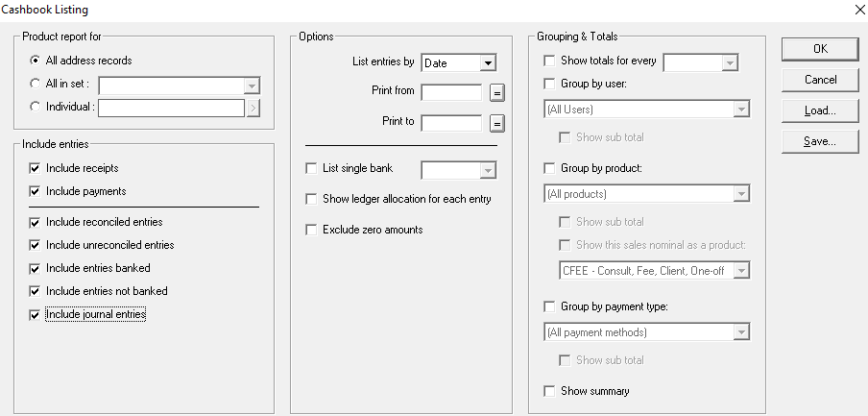Close the Cashbook Listing dialog
Screen dimensions: 868x416
pos(857,10)
